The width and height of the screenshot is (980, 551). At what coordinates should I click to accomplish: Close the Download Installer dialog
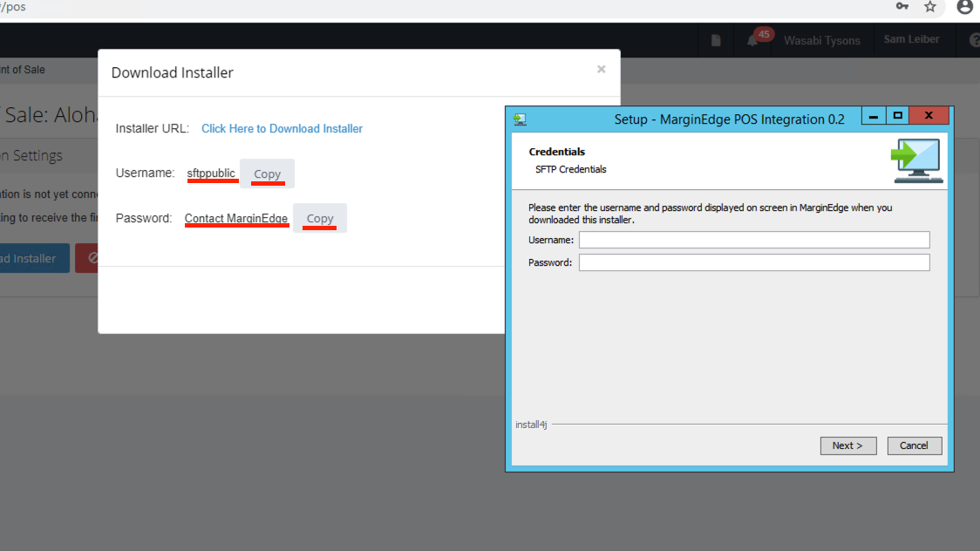point(602,70)
